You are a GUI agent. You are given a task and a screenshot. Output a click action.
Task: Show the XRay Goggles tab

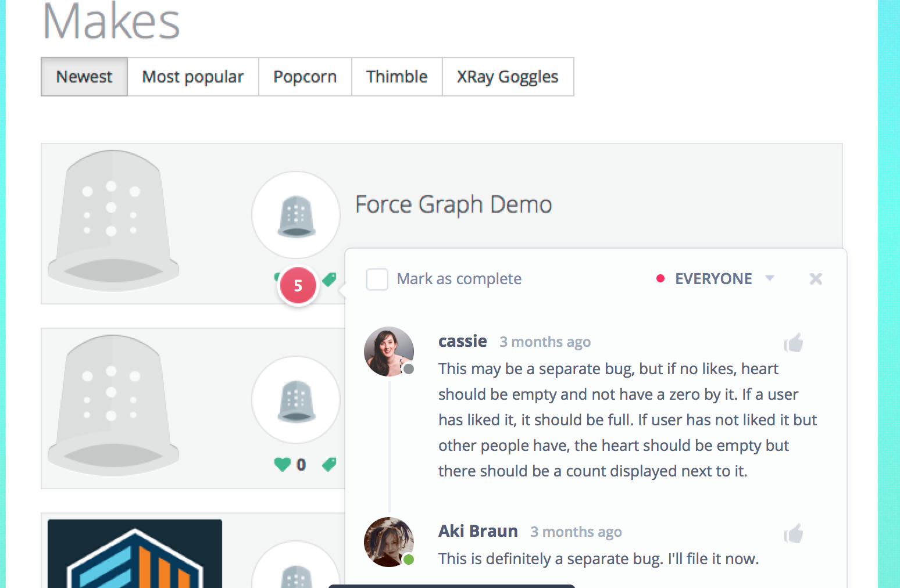pos(508,77)
